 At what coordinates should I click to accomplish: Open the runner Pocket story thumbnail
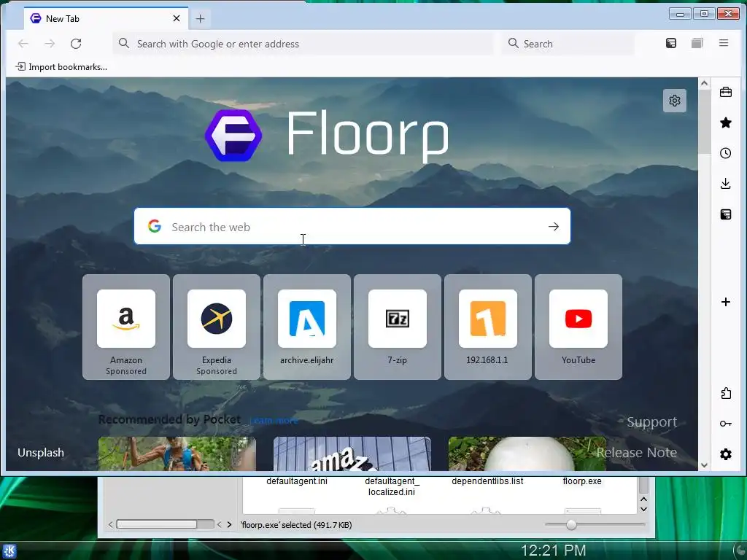(177, 454)
